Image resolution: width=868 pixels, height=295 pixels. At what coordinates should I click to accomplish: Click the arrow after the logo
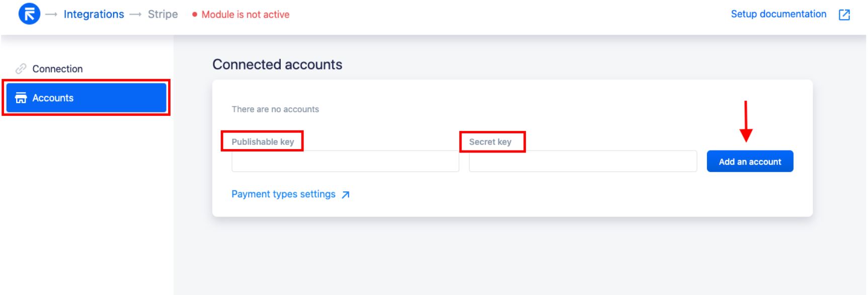pyautogui.click(x=51, y=15)
